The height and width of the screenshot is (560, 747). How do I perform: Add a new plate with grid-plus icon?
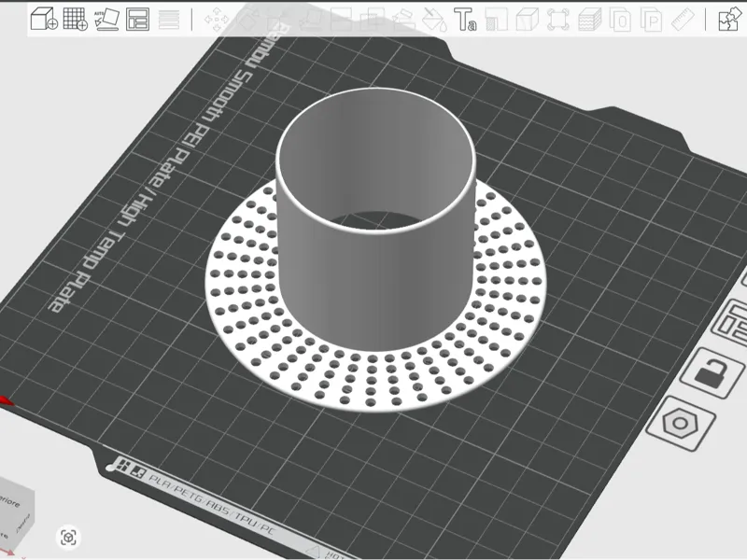(x=76, y=19)
